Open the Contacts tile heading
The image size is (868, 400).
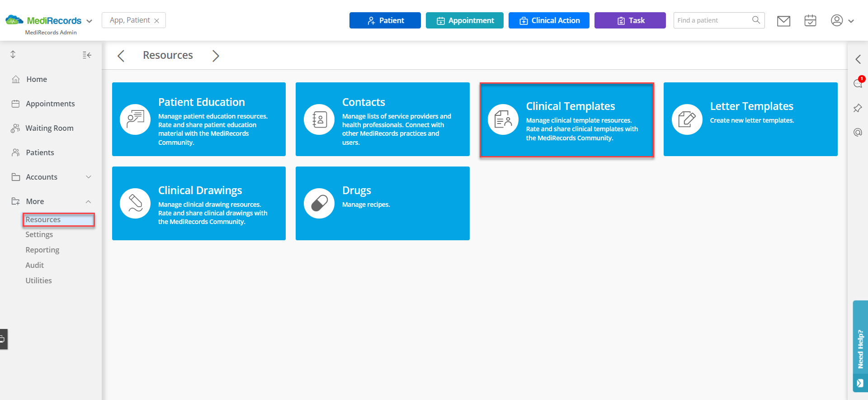tap(363, 102)
